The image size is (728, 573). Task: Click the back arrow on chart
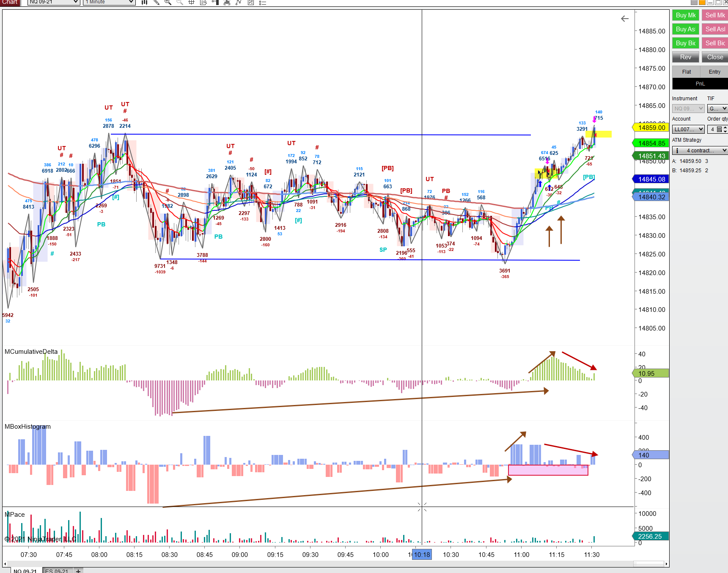625,19
